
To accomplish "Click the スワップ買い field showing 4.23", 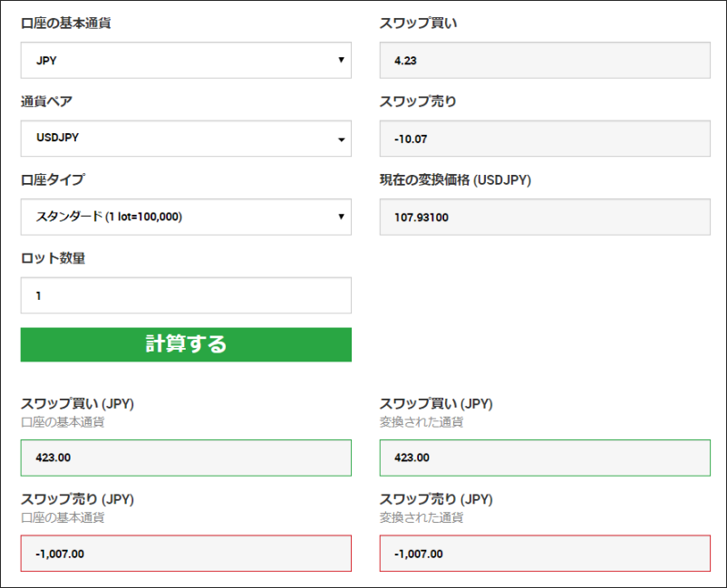I will click(x=544, y=60).
